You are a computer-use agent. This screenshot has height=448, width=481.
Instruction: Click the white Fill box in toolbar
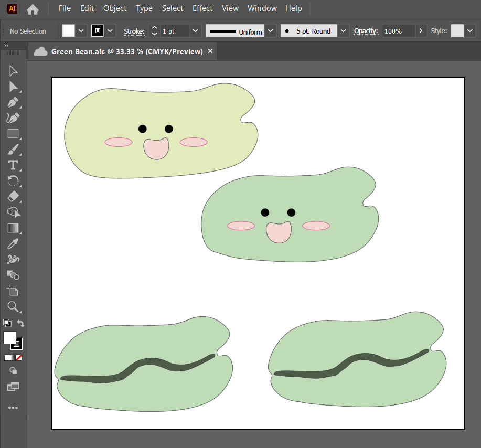coord(9,337)
